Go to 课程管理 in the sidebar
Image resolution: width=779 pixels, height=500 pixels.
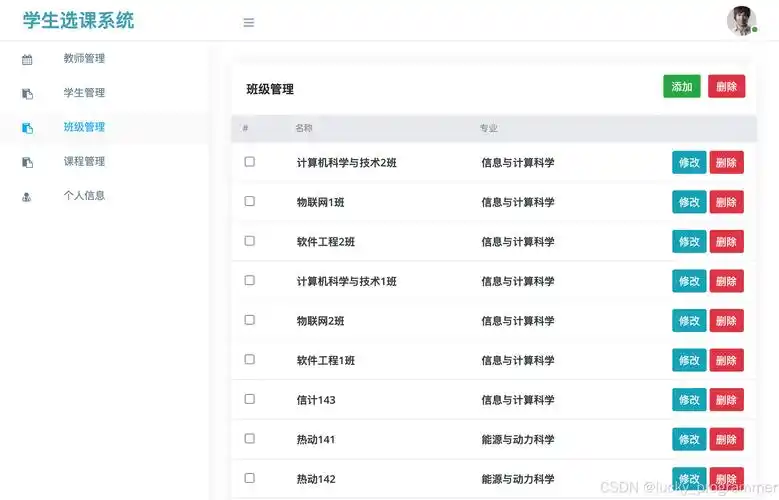tap(84, 161)
